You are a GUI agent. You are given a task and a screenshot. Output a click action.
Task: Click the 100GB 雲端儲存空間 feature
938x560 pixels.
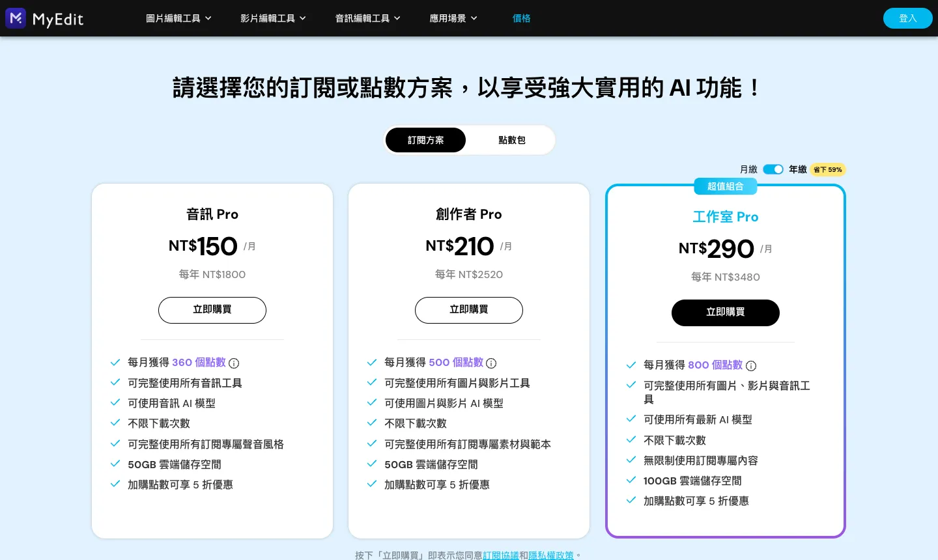(x=692, y=481)
